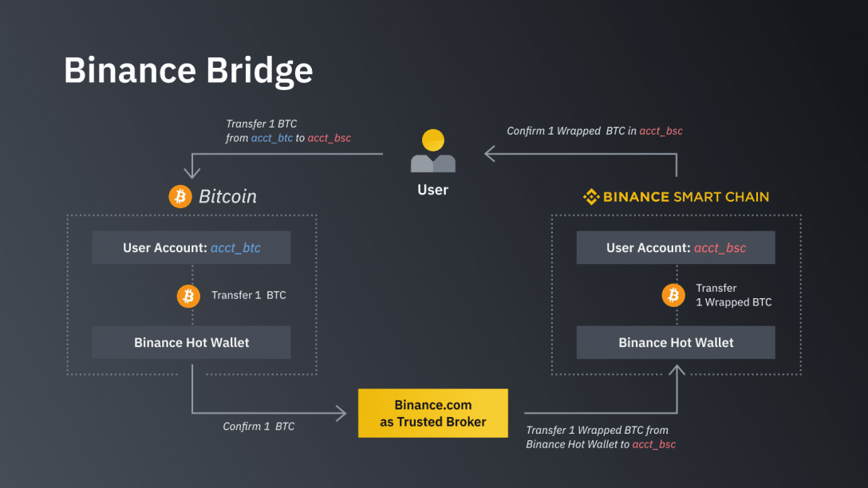Select the User Account acct_bsc box
The image size is (868, 488).
676,247
